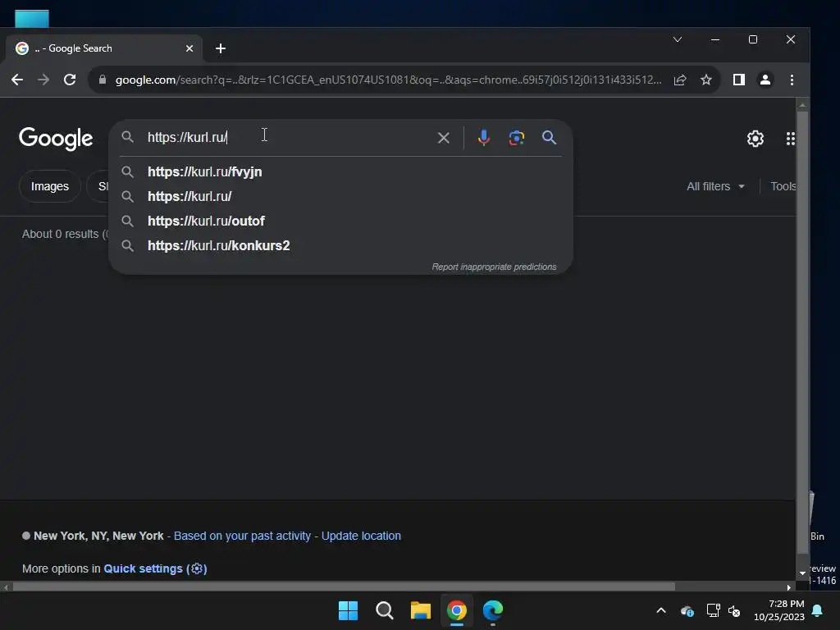Submit search with blue magnifier icon
This screenshot has height=630, width=840.
[549, 138]
